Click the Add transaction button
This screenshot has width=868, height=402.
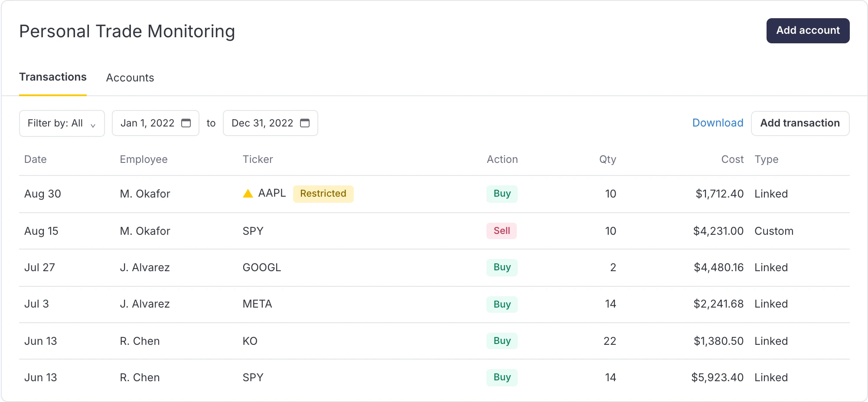(x=800, y=123)
